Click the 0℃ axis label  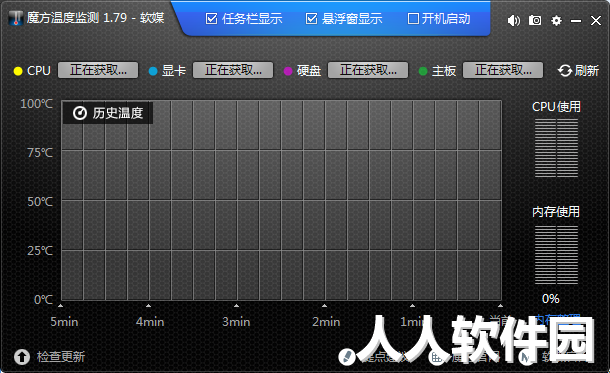[x=44, y=300]
